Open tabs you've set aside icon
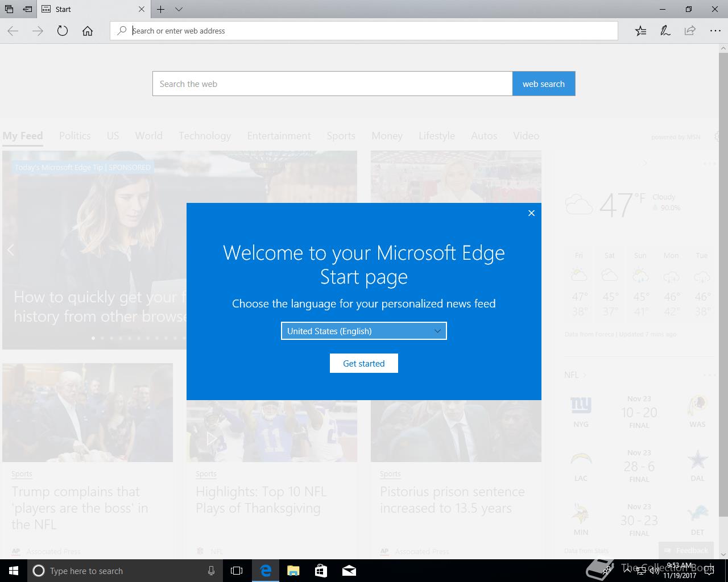This screenshot has height=582, width=728. (9, 9)
